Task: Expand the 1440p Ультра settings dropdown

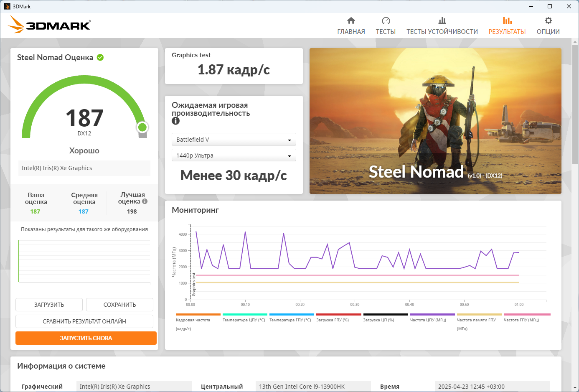Action: coord(234,155)
